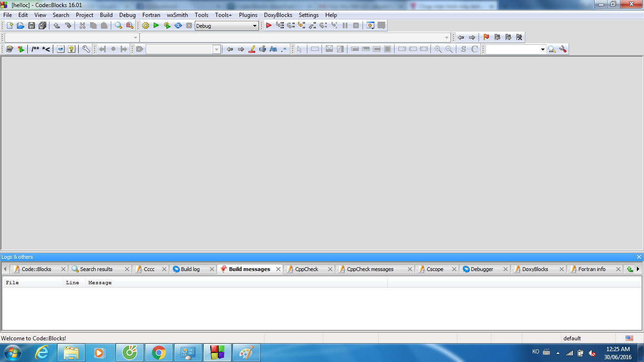Toggle the regex search option icon
Viewport: 644px width, 362px height.
coord(284,49)
